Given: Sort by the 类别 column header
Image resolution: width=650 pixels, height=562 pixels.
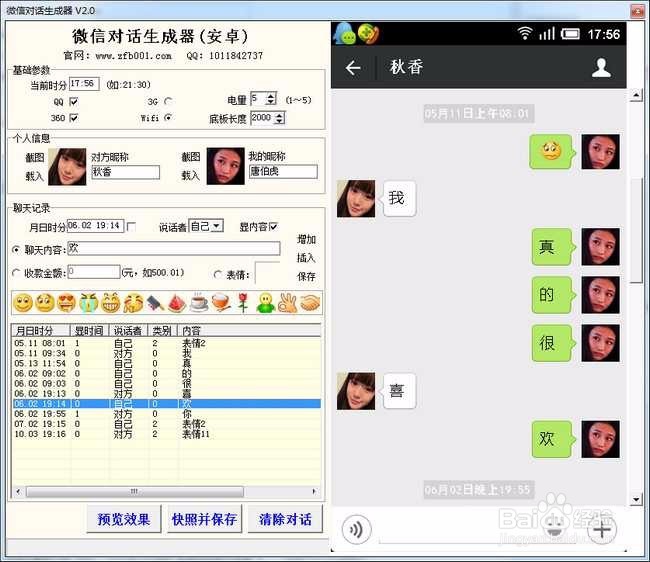Looking at the screenshot, I should (x=163, y=331).
